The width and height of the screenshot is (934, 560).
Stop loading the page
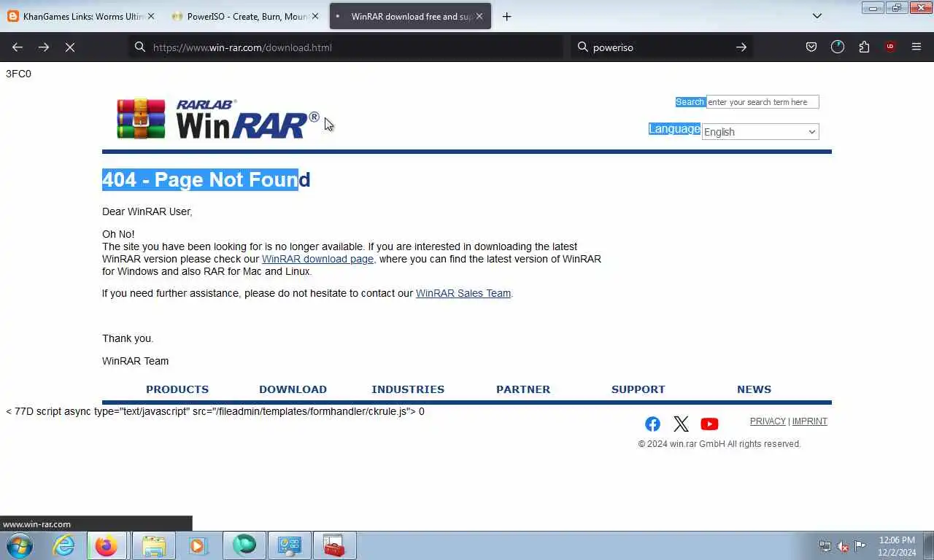(70, 47)
